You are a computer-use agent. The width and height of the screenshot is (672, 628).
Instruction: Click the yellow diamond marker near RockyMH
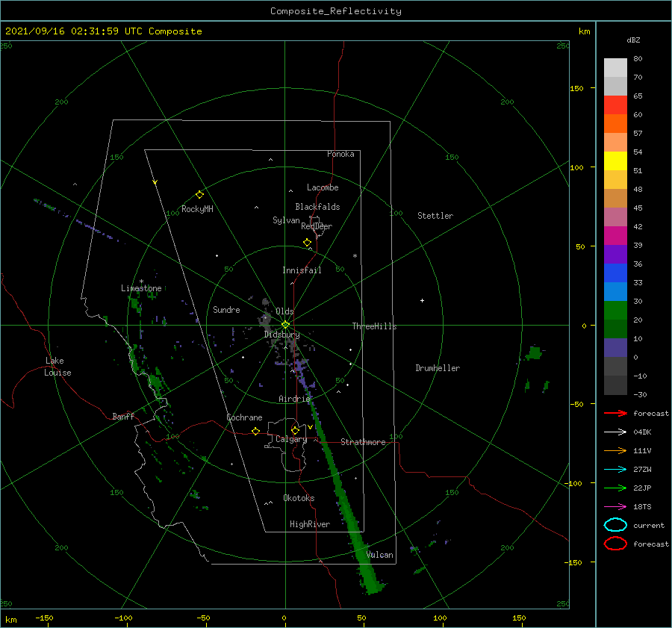pos(199,195)
